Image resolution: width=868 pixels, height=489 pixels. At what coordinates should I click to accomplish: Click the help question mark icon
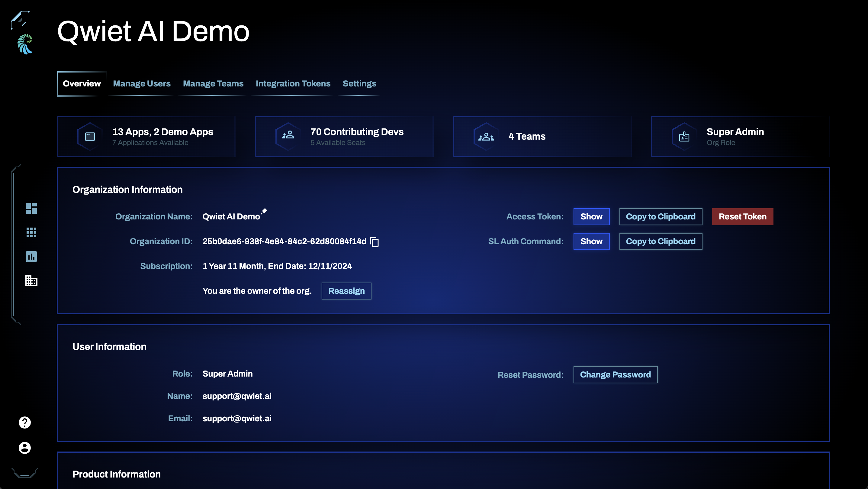point(24,423)
